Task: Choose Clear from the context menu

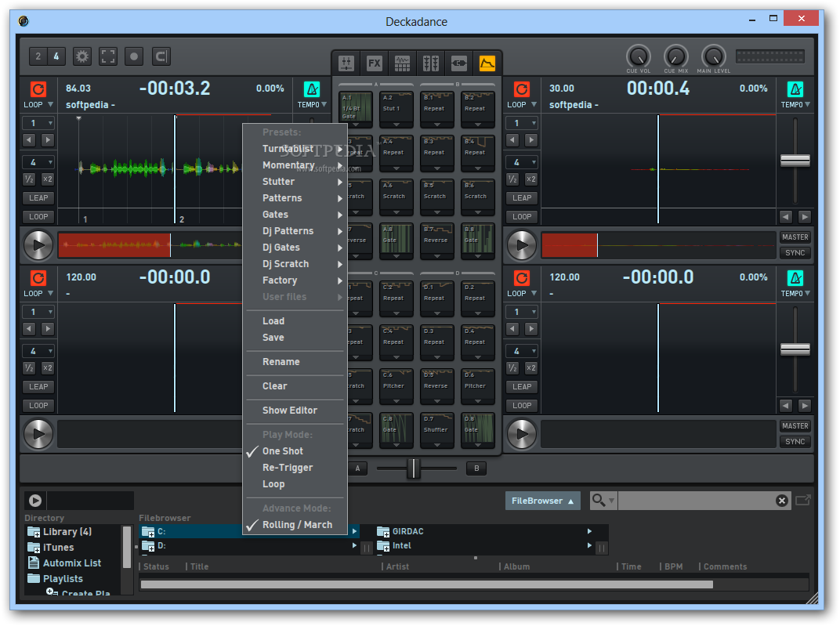Action: click(295, 386)
